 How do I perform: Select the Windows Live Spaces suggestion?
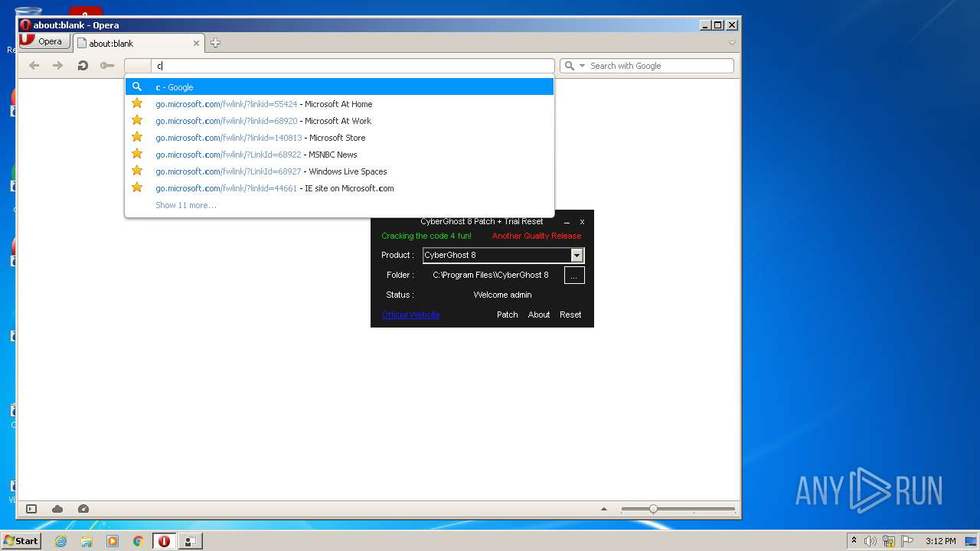click(339, 171)
